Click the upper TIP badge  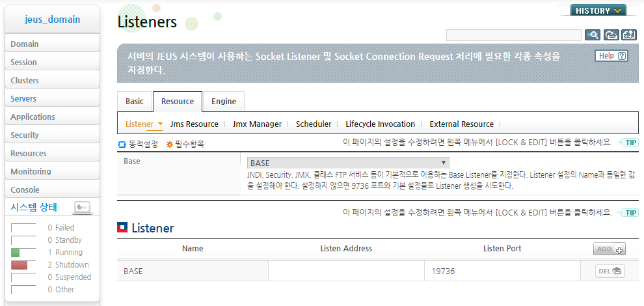click(x=628, y=143)
